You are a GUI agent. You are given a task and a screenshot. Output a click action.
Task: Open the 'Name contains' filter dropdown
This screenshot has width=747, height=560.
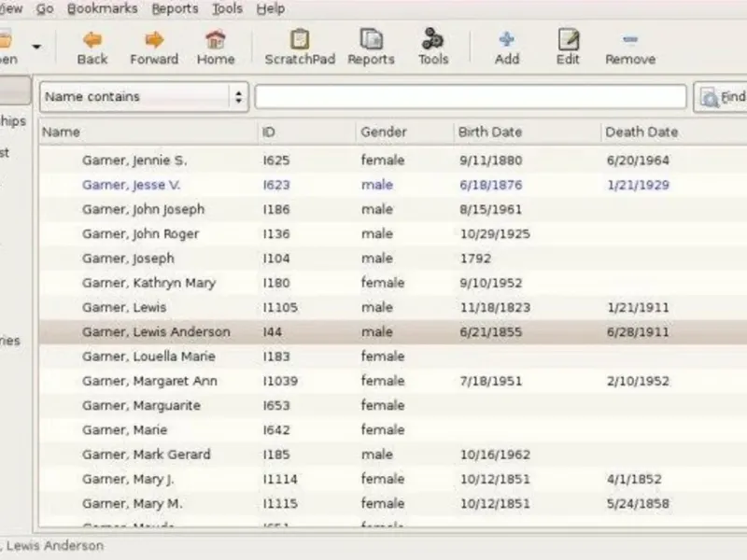[x=144, y=96]
